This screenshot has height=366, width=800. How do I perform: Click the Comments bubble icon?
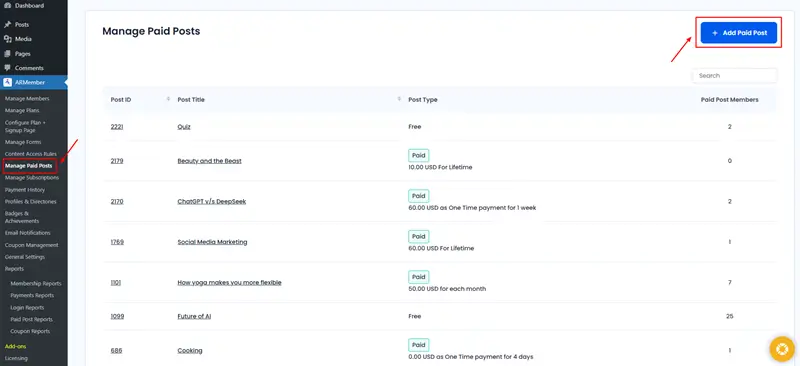(7, 68)
